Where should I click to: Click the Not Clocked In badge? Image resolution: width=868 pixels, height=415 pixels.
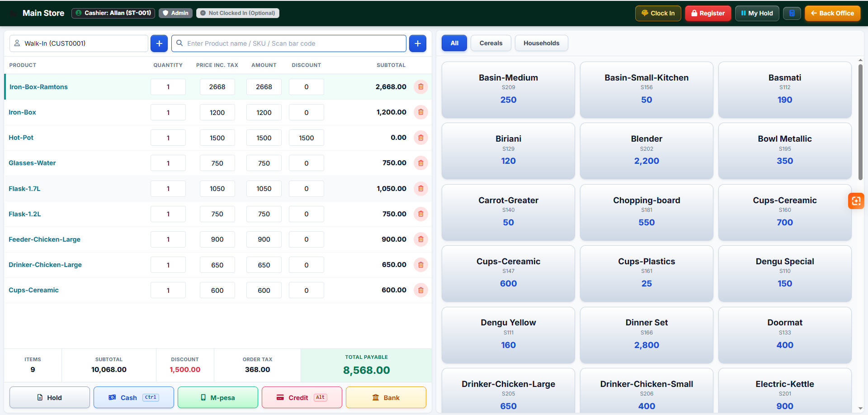238,13
